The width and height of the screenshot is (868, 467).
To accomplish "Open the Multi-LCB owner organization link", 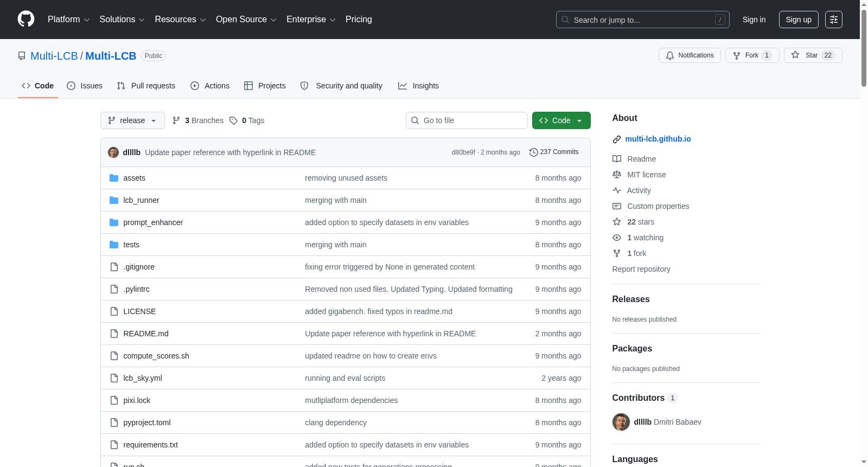I will [54, 56].
